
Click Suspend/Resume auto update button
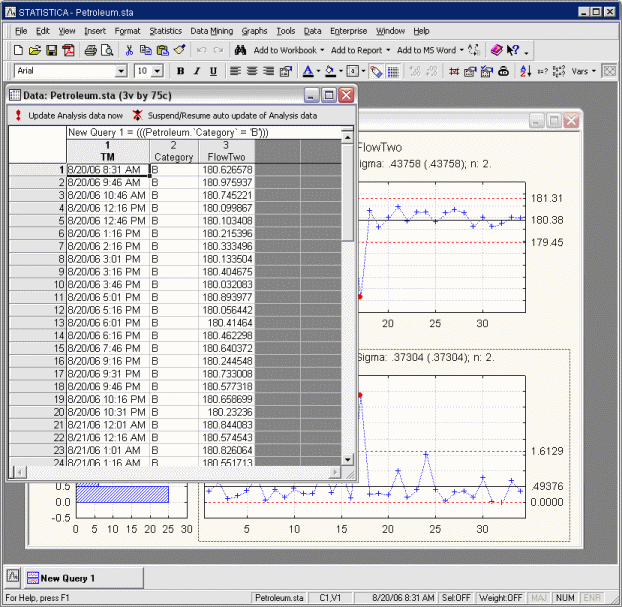[225, 116]
